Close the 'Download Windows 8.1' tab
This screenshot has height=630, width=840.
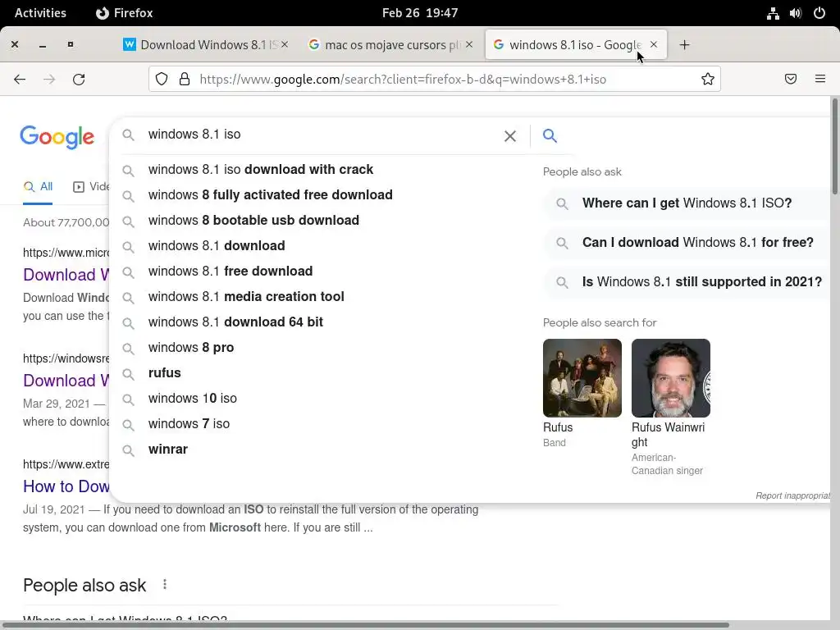tap(285, 44)
